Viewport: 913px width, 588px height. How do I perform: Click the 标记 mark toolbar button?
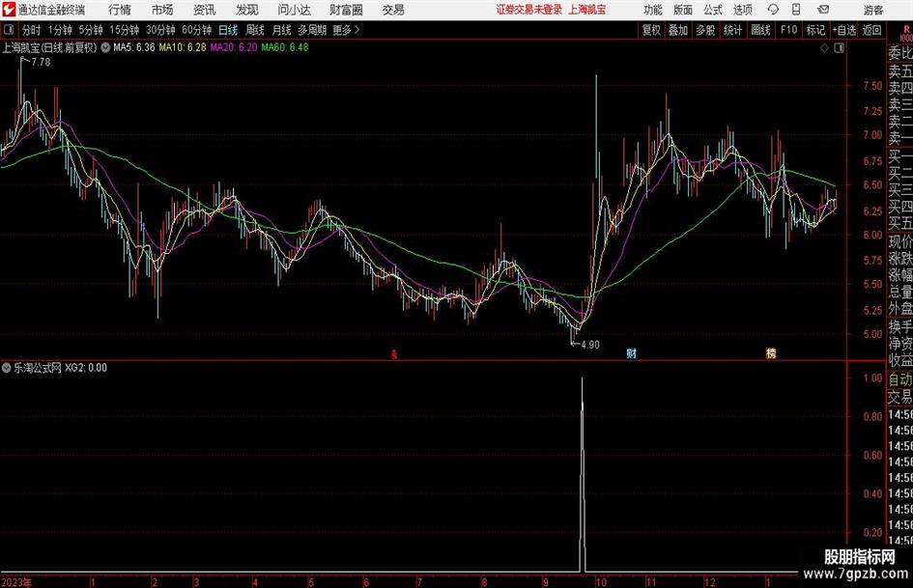click(815, 30)
